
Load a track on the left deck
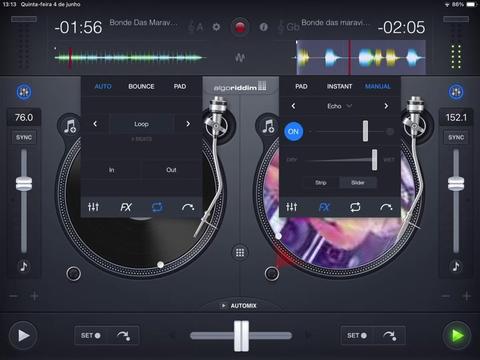[x=70, y=127]
